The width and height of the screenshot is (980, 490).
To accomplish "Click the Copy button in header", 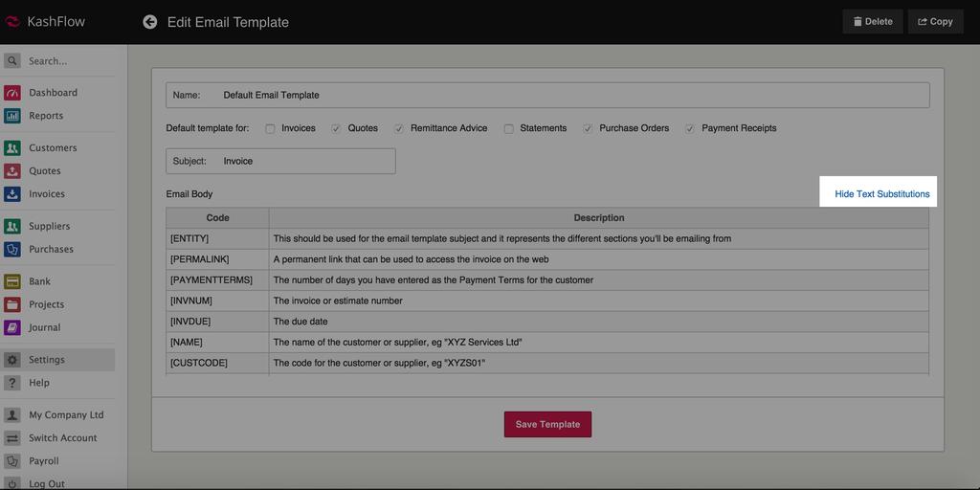I will (935, 22).
